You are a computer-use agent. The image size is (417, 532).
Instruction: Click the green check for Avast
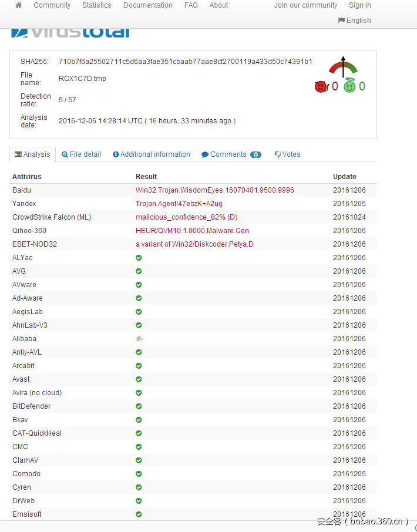click(139, 379)
